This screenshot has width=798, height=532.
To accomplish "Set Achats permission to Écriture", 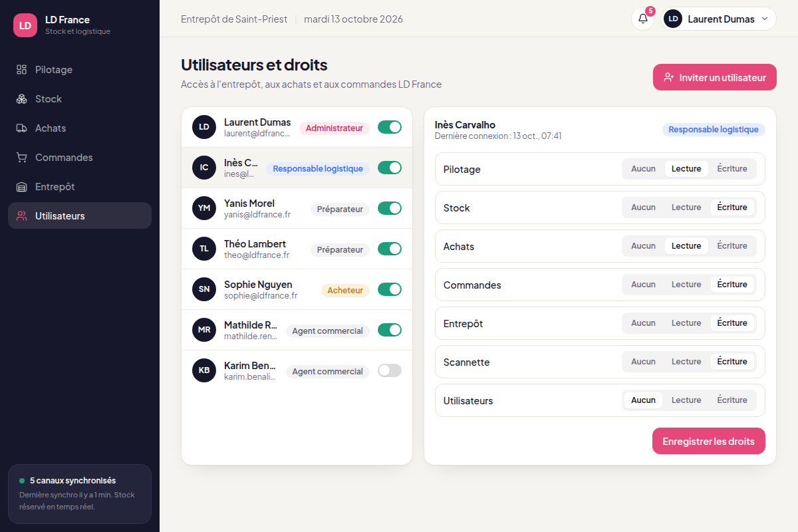I will pyautogui.click(x=732, y=246).
